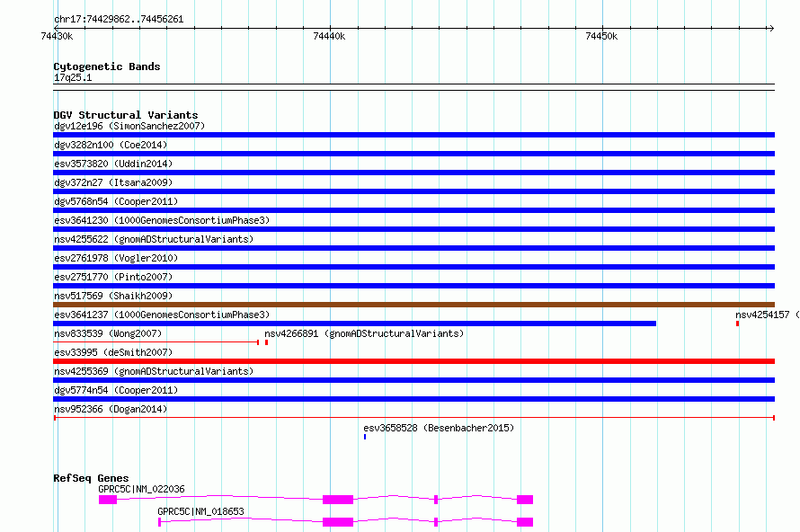The width and height of the screenshot is (800, 532).
Task: Open nsv4266891 (gnomADStructuralVariants) label
Action: pos(364,333)
